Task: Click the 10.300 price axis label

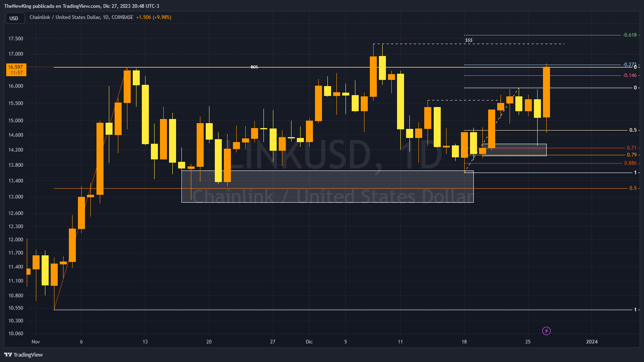Action: 16,321
